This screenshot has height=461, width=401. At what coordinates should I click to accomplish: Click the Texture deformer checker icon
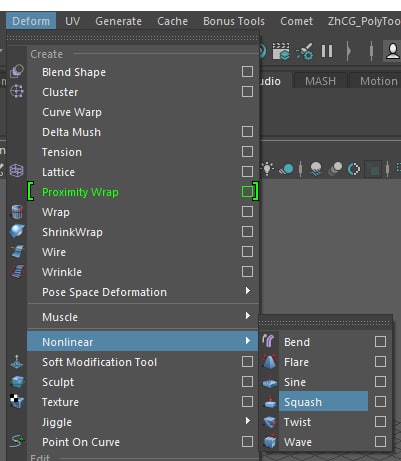pyautogui.click(x=17, y=401)
